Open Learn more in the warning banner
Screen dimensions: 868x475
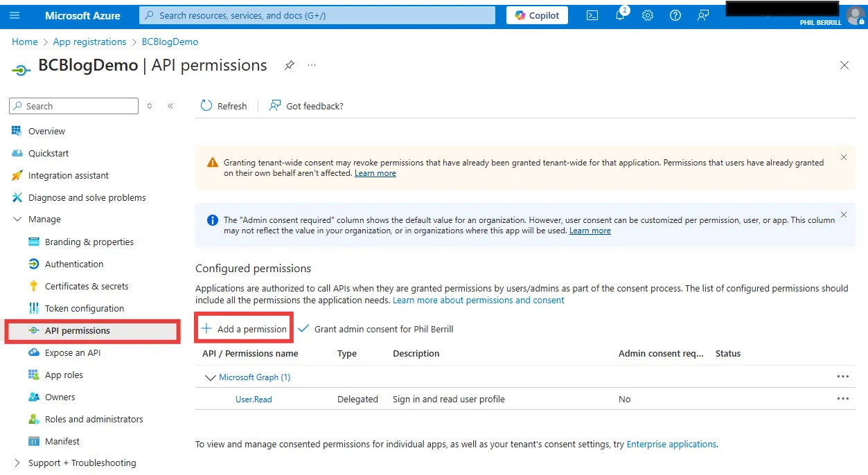pyautogui.click(x=375, y=173)
